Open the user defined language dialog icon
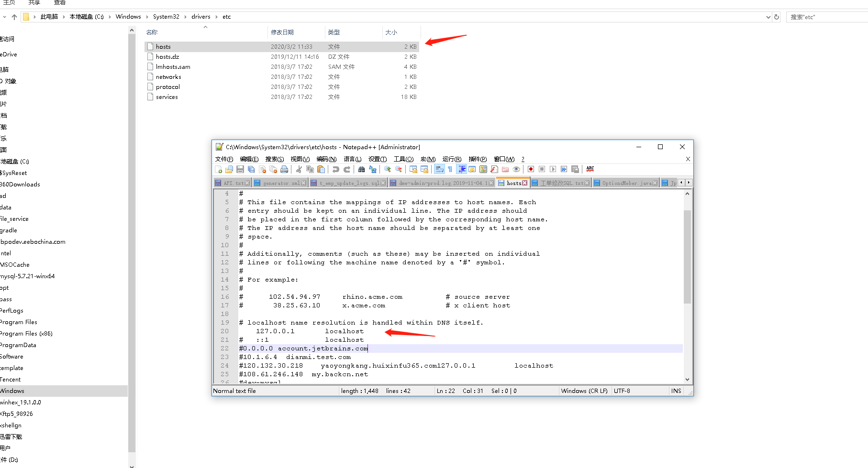The height and width of the screenshot is (468, 868). pos(472,169)
